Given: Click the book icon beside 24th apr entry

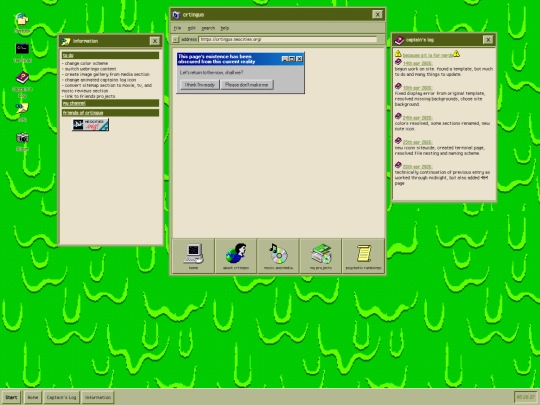Looking at the screenshot, I should (x=398, y=116).
